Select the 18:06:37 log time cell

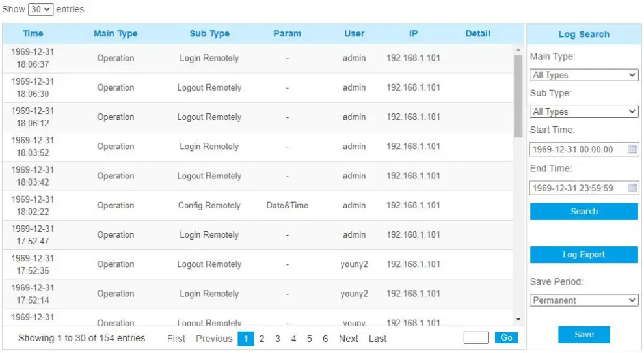pos(33,58)
